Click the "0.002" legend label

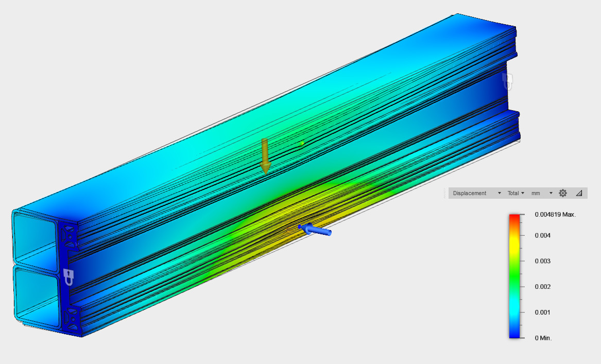(543, 287)
